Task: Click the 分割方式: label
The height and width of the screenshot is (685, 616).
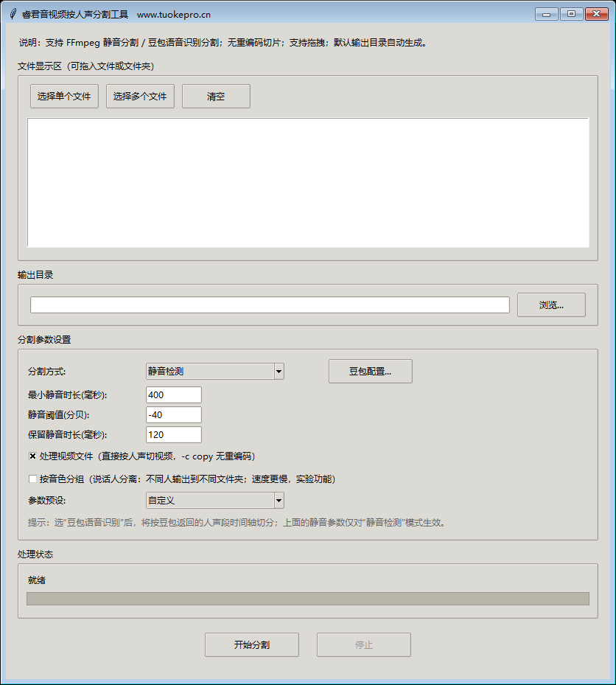Action: coord(46,372)
